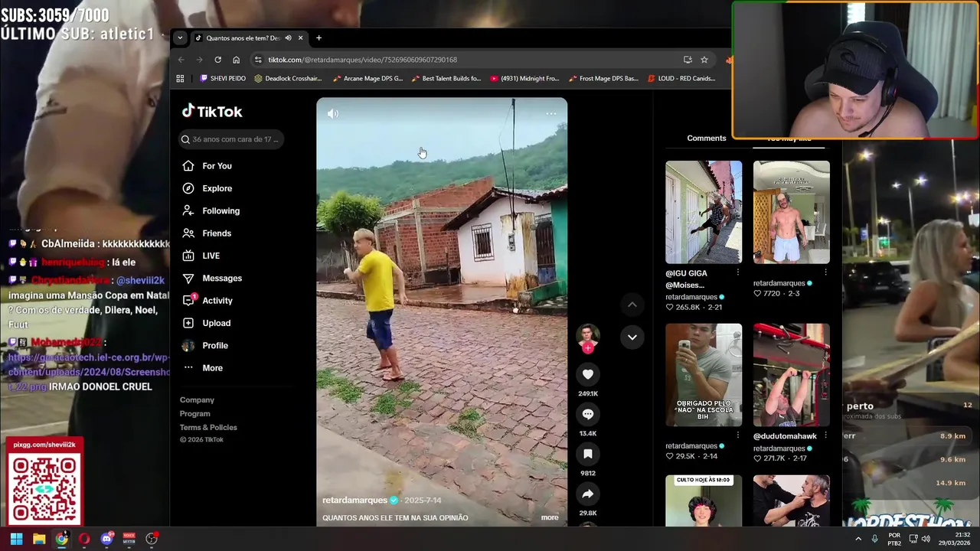Open the SHEVI PEIDO bookmark
Image resolution: width=980 pixels, height=551 pixels.
click(223, 78)
